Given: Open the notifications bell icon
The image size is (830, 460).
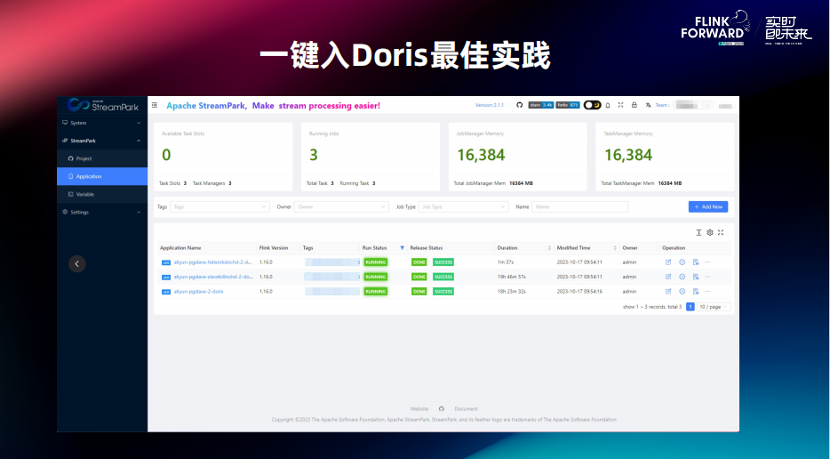Looking at the screenshot, I should 608,105.
